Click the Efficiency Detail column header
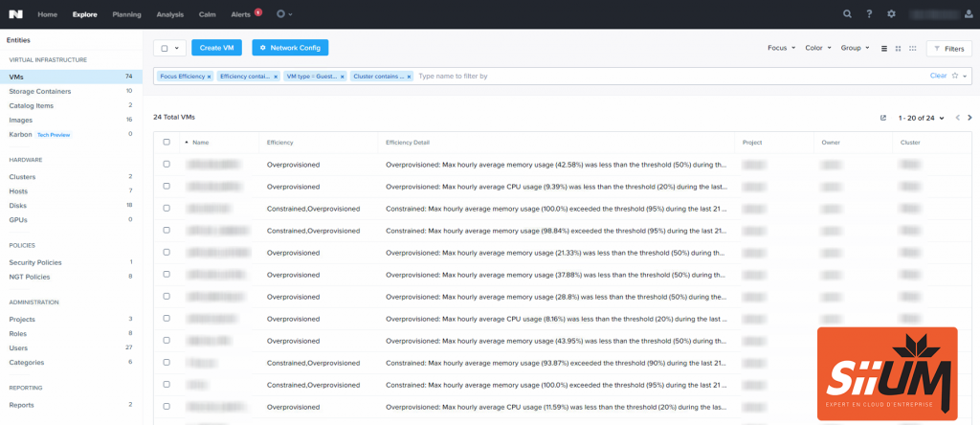Viewport: 980px width, 425px height. tap(408, 143)
